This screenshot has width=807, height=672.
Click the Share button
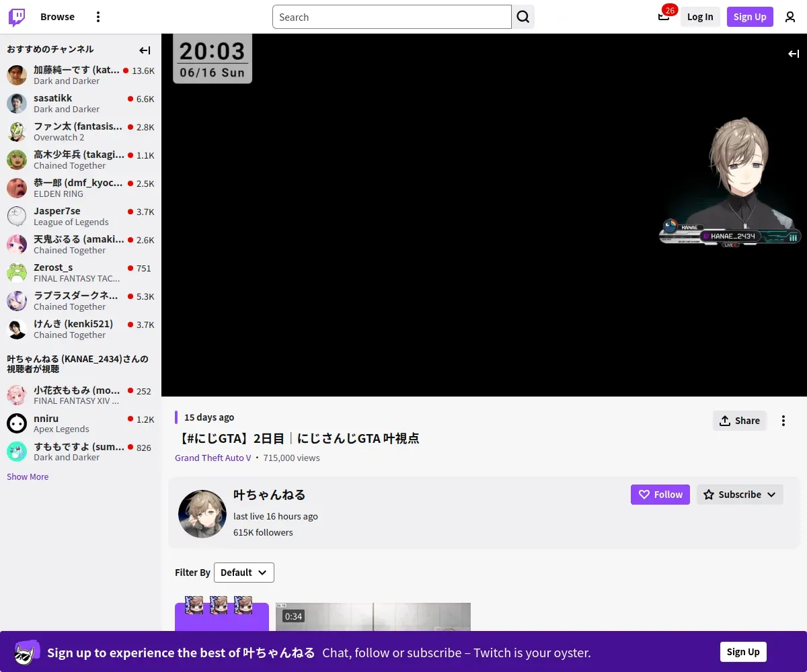740,421
